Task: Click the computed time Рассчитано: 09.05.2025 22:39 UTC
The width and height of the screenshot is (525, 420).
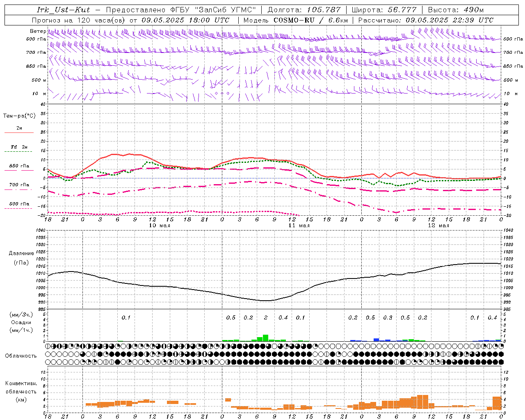Action: pyautogui.click(x=426, y=20)
